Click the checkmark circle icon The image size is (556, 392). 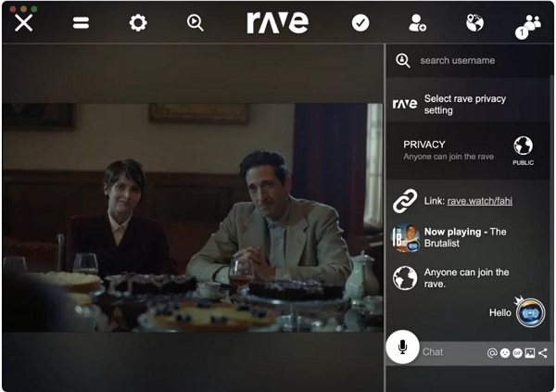360,23
